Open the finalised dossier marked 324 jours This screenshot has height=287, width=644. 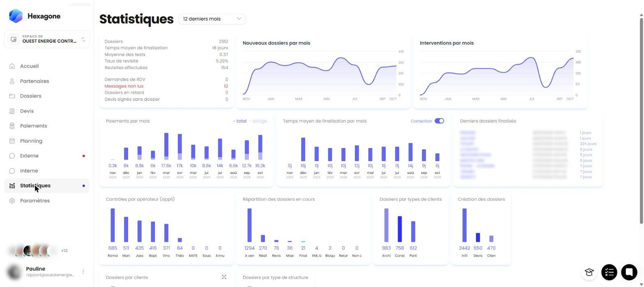coord(528,144)
